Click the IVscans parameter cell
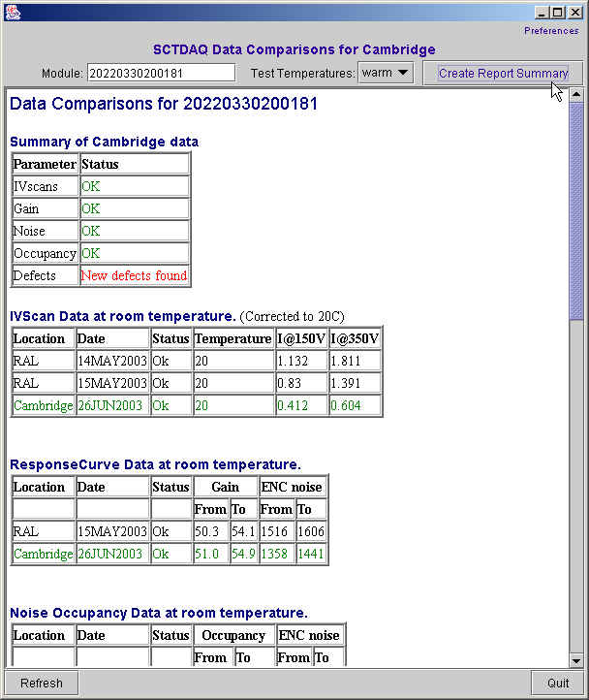The height and width of the screenshot is (700, 589). point(46,186)
